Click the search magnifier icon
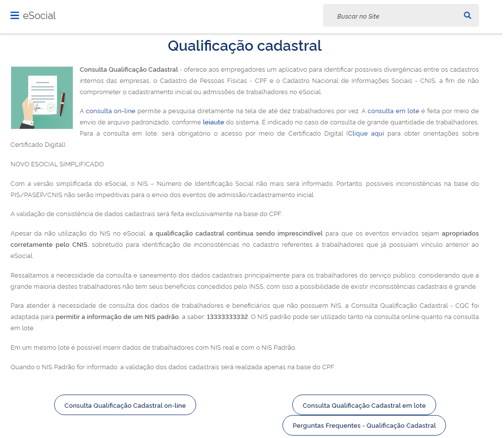Screen dimensions: 504x438 coord(467,16)
